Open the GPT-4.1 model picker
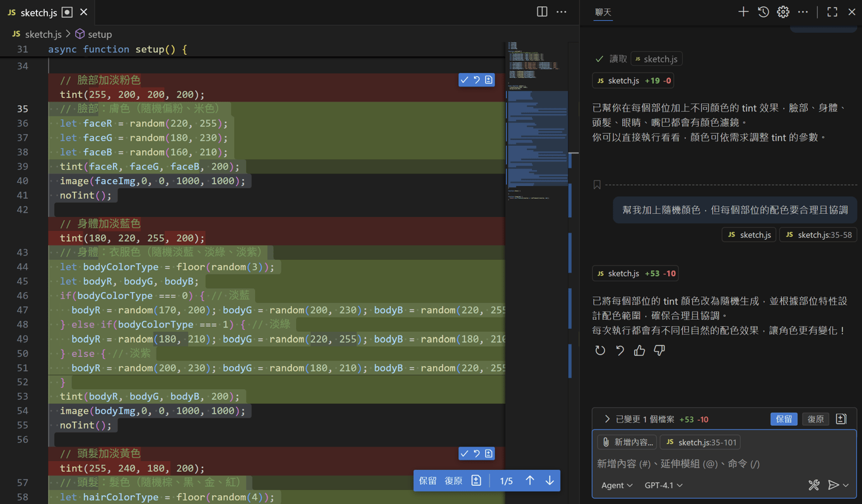This screenshot has width=862, height=504. [663, 485]
